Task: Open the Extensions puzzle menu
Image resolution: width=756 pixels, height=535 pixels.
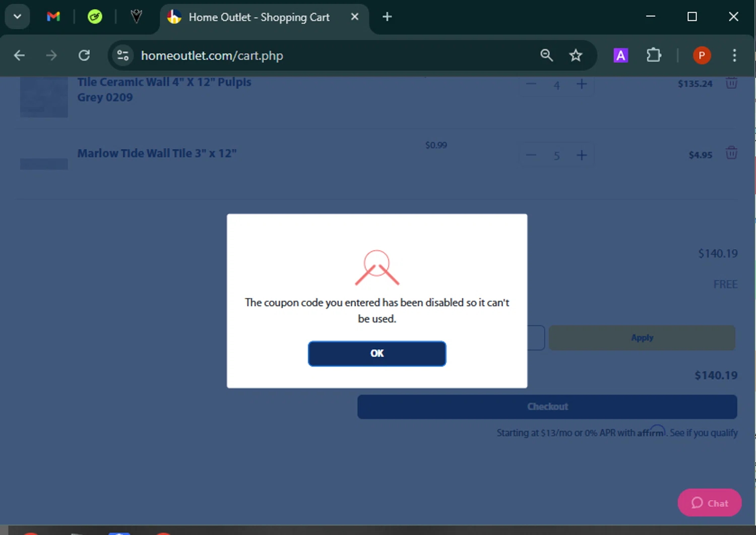Action: tap(654, 55)
